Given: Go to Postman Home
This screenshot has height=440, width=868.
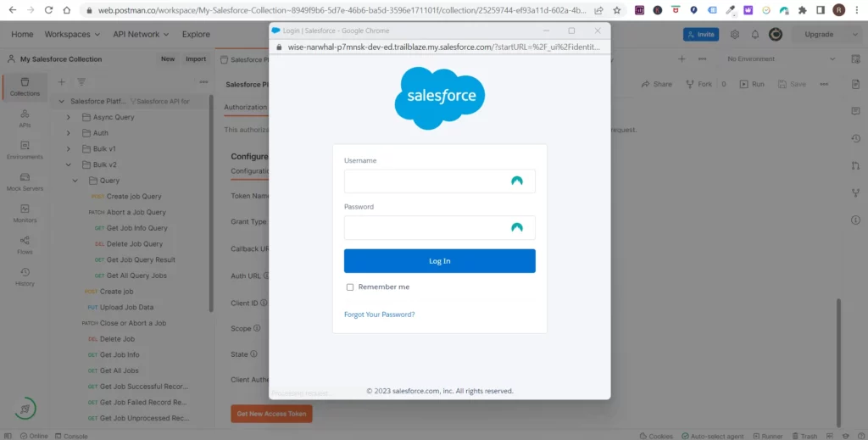Looking at the screenshot, I should coord(22,34).
